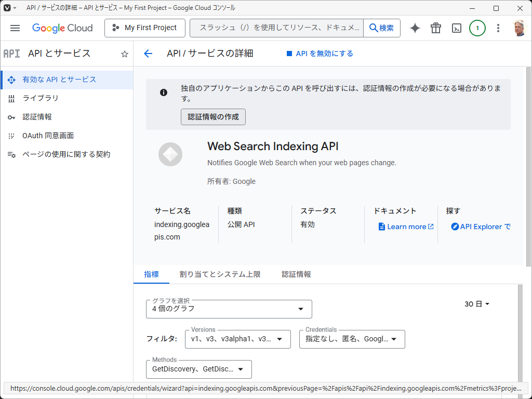The width and height of the screenshot is (532, 399).
Task: Click the 検索 search button
Action: pos(381,28)
